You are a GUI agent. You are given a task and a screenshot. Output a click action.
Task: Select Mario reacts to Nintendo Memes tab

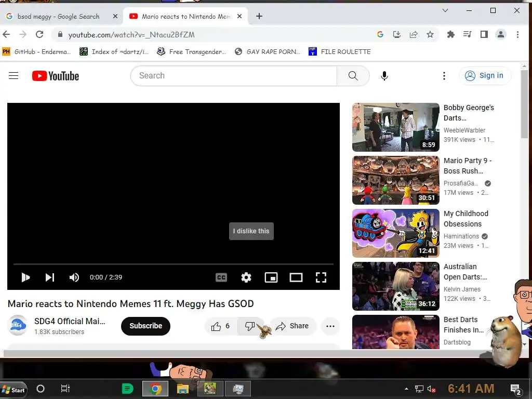[x=187, y=16]
